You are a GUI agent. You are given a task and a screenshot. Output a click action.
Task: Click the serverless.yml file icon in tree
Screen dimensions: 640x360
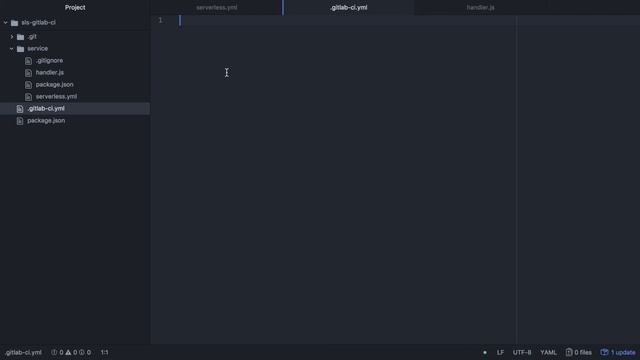click(28, 97)
